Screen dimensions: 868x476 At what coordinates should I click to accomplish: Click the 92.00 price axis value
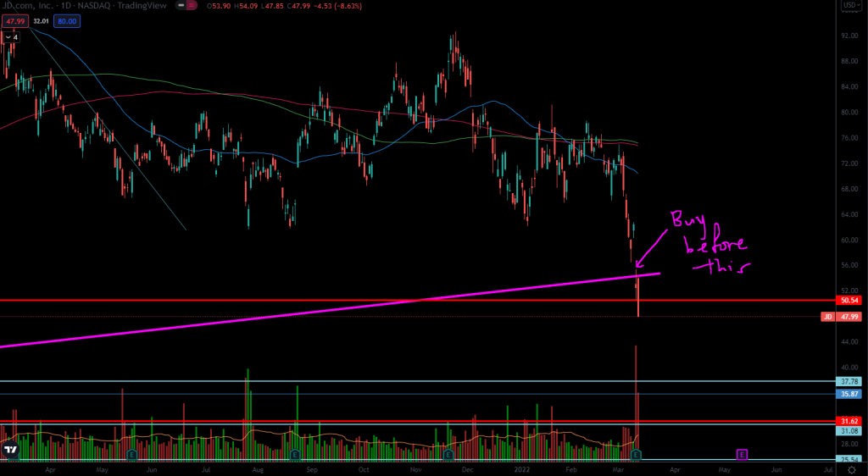pyautogui.click(x=849, y=36)
